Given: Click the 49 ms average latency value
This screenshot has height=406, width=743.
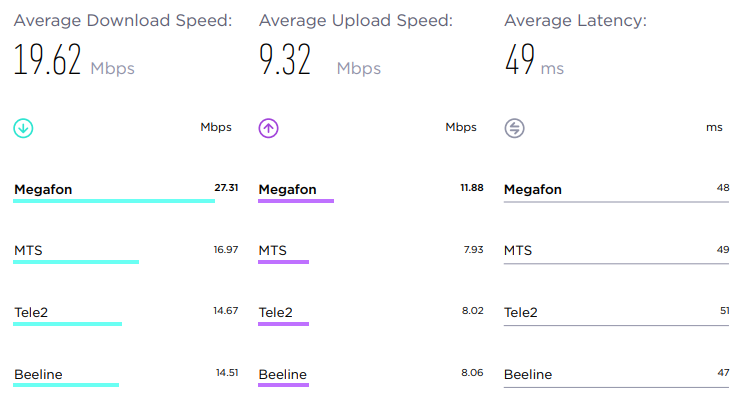Looking at the screenshot, I should (535, 59).
